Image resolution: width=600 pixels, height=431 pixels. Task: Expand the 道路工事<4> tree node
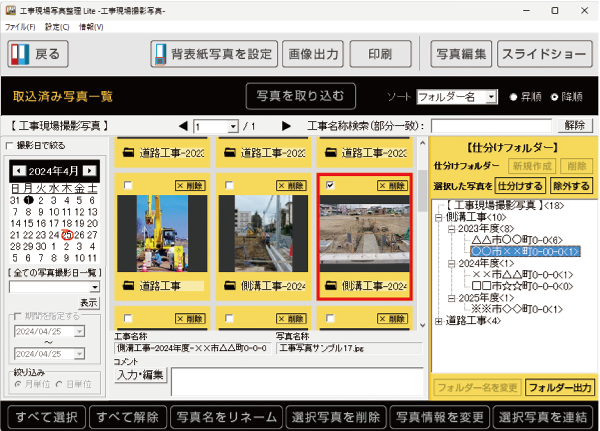[x=439, y=321]
